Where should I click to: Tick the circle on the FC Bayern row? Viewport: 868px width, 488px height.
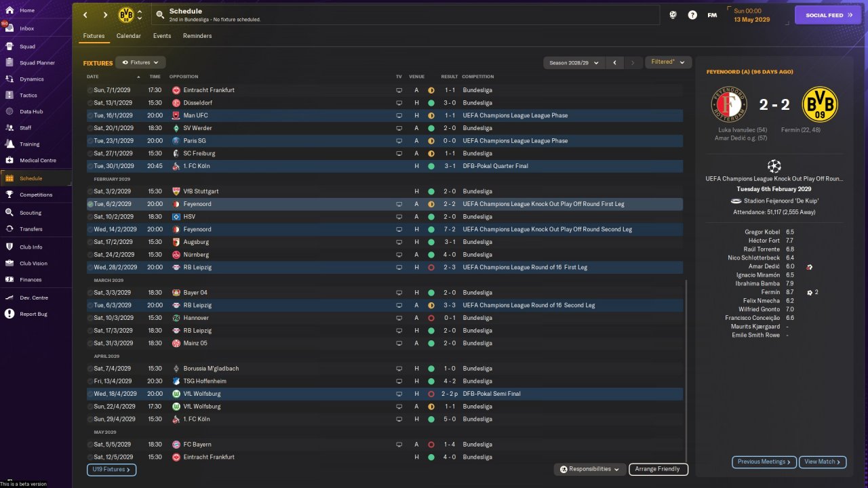[x=90, y=445]
